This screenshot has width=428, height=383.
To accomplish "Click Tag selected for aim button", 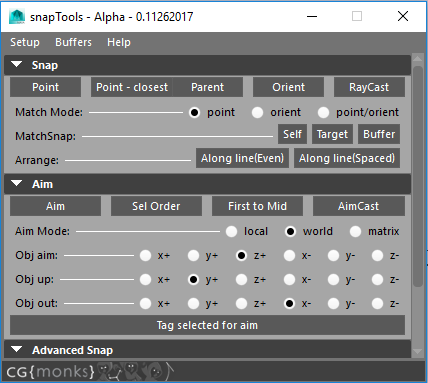I will (207, 325).
